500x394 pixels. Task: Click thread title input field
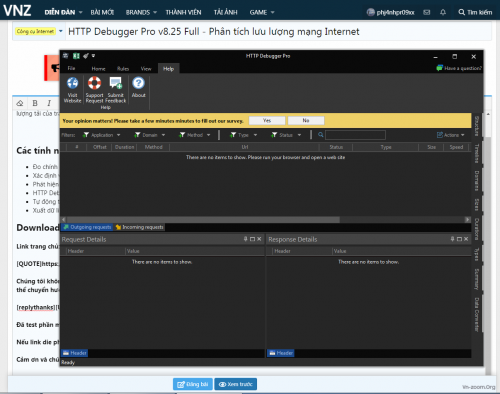tap(278, 31)
